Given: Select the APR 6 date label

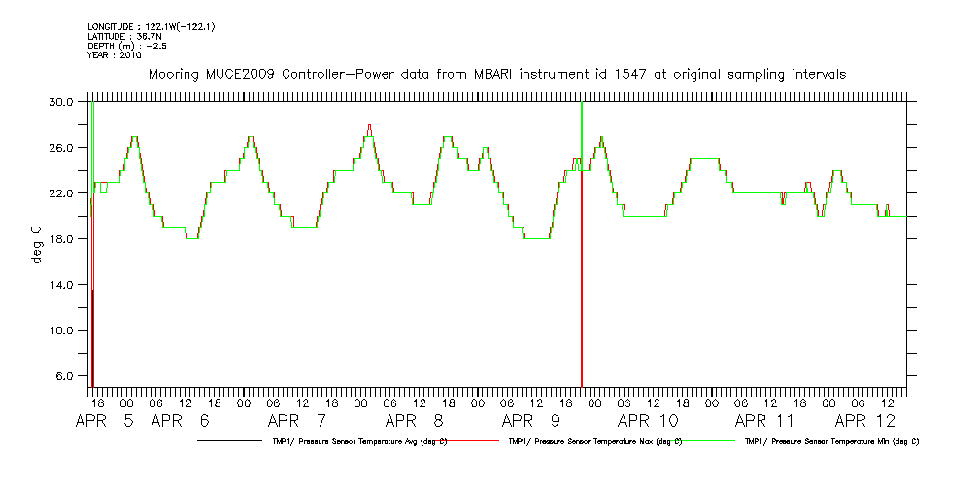Looking at the screenshot, I should (x=181, y=422).
